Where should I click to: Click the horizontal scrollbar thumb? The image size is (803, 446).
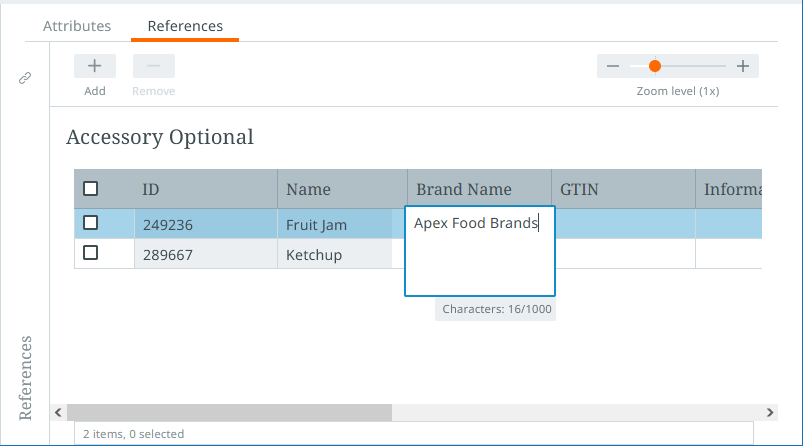[229, 412]
